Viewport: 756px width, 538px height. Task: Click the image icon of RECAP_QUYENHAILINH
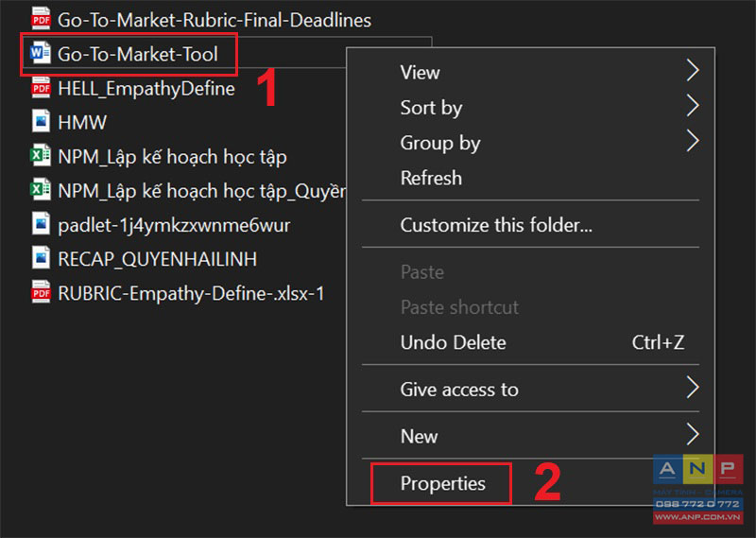click(x=41, y=258)
